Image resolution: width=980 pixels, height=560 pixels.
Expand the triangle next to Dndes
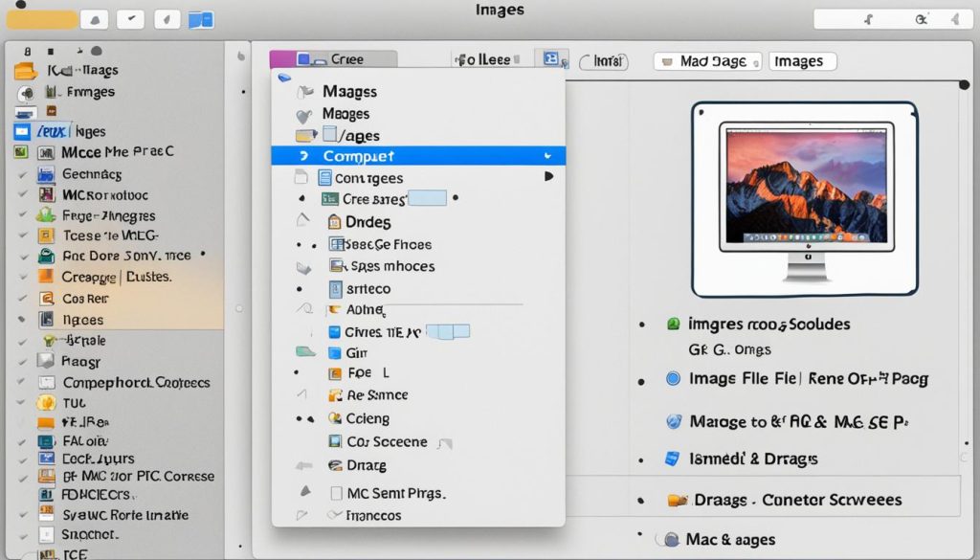[x=303, y=220]
